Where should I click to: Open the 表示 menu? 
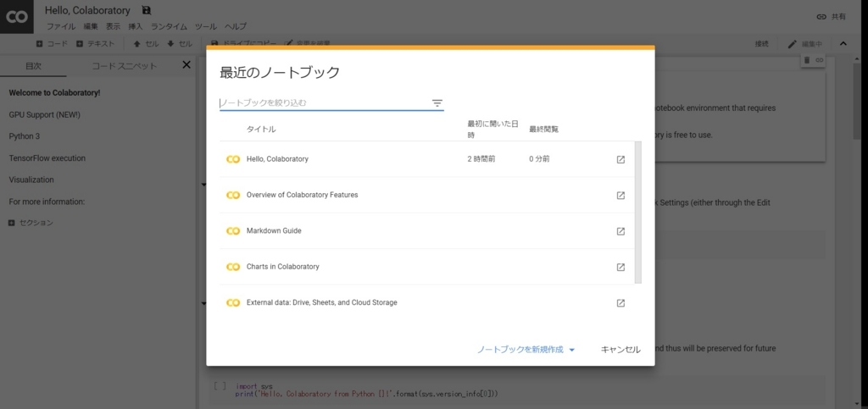[113, 26]
